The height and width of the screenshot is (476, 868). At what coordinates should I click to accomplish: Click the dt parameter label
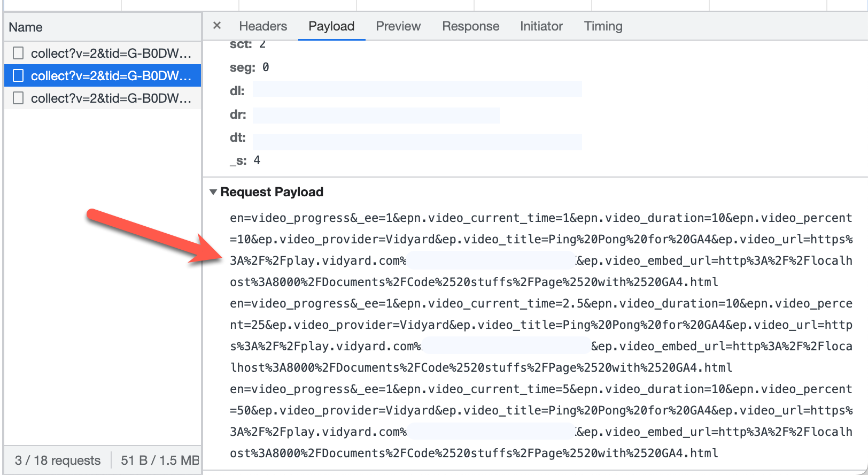[238, 137]
